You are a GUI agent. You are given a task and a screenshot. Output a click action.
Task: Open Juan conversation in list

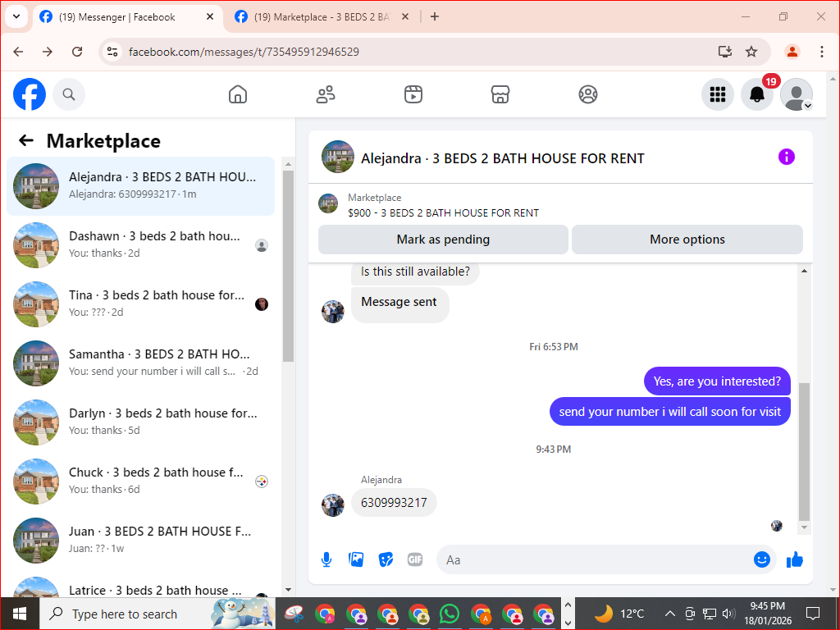click(141, 540)
